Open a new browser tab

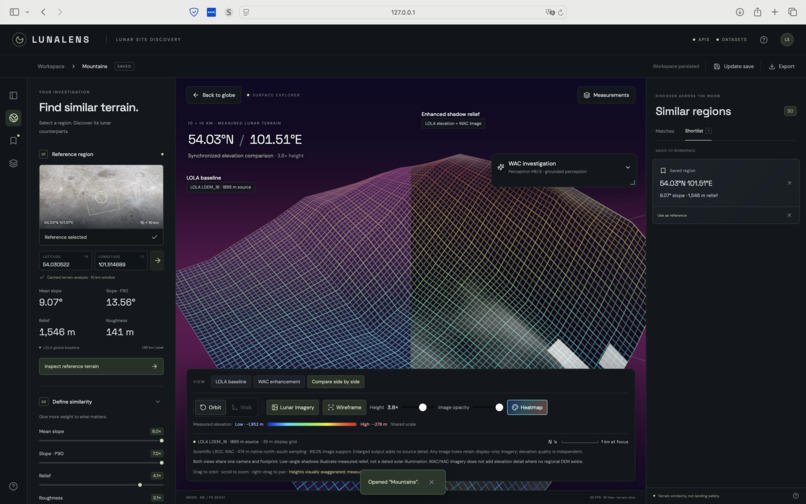[x=775, y=12]
